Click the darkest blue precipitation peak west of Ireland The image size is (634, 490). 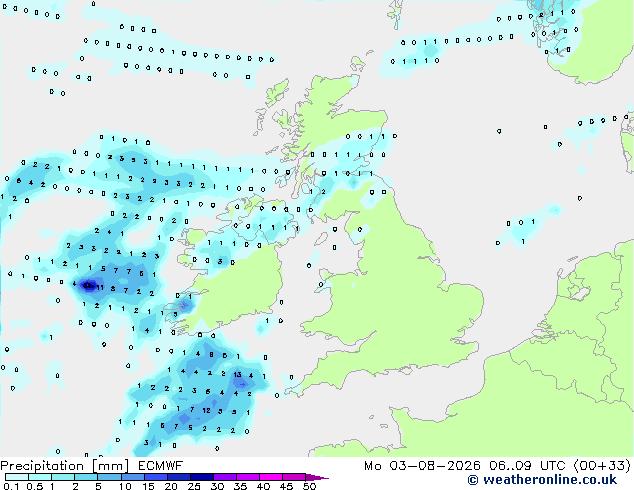(87, 286)
